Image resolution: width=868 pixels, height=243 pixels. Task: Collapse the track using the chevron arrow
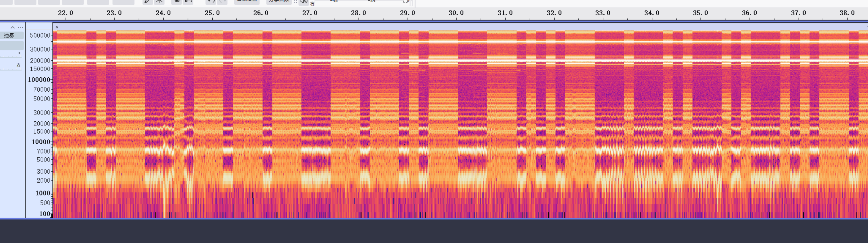(x=13, y=27)
